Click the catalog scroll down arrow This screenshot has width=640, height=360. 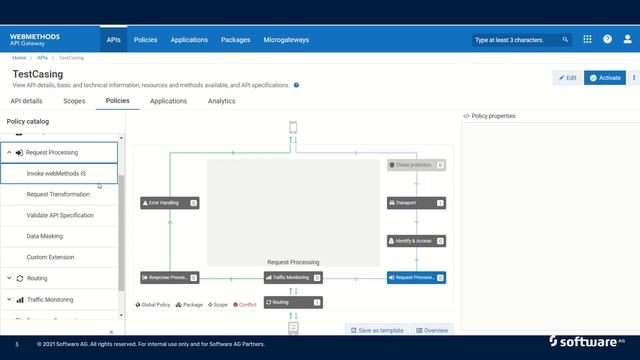point(121,315)
